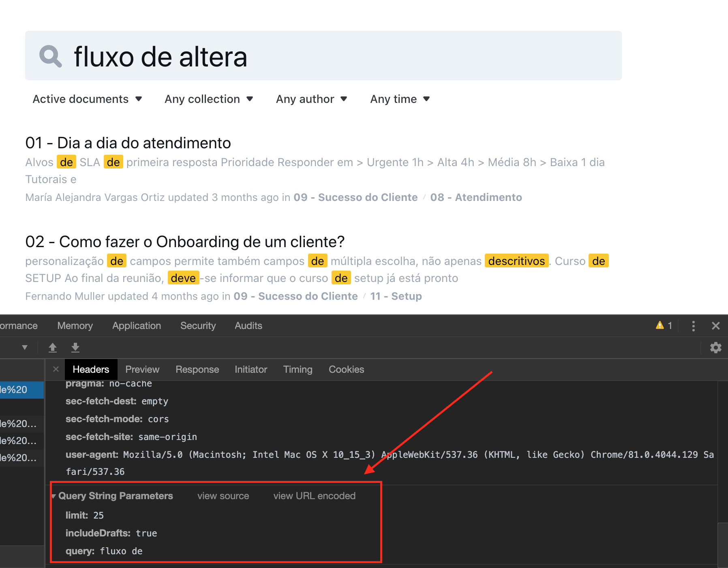Open result "02 - Como fazer o Onboarding de um cliente?"

(185, 242)
